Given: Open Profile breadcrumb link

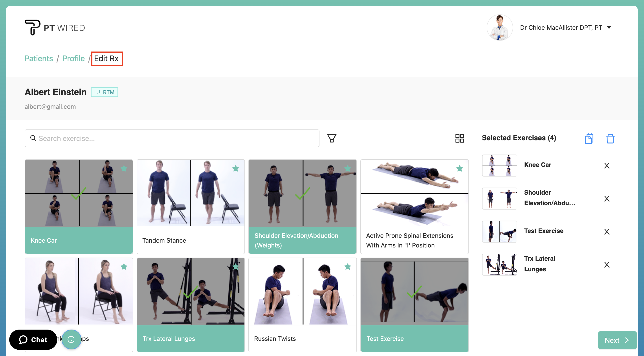Looking at the screenshot, I should 73,58.
